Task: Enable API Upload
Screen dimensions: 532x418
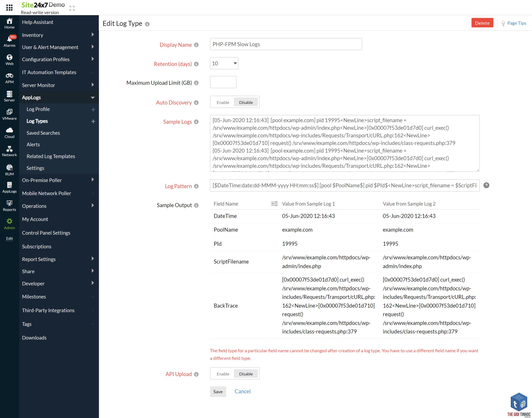Action: click(223, 374)
